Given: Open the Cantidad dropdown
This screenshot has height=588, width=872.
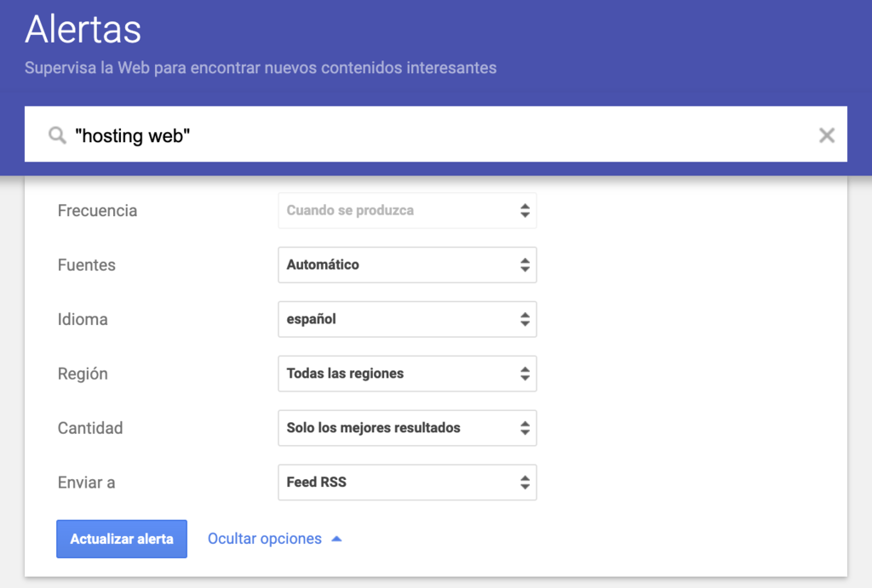Looking at the screenshot, I should tap(407, 428).
